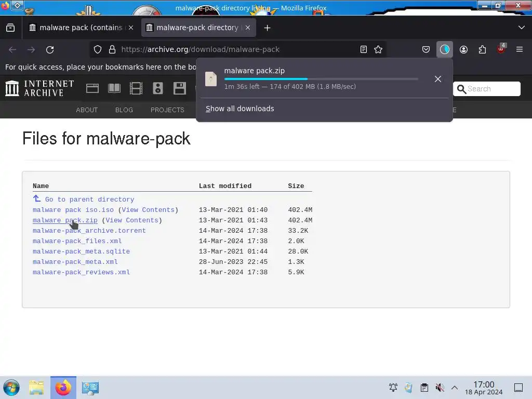
Task: Open the BLOG menu item
Action: pyautogui.click(x=124, y=110)
